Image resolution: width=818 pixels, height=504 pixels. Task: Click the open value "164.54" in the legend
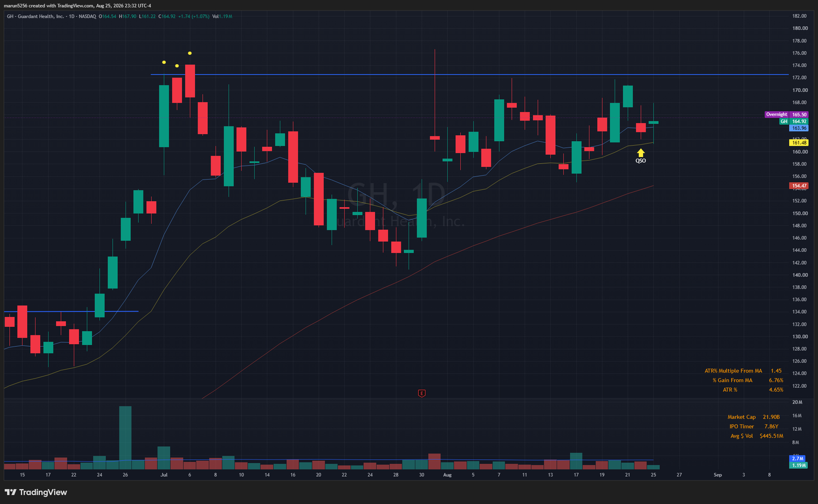click(x=109, y=16)
